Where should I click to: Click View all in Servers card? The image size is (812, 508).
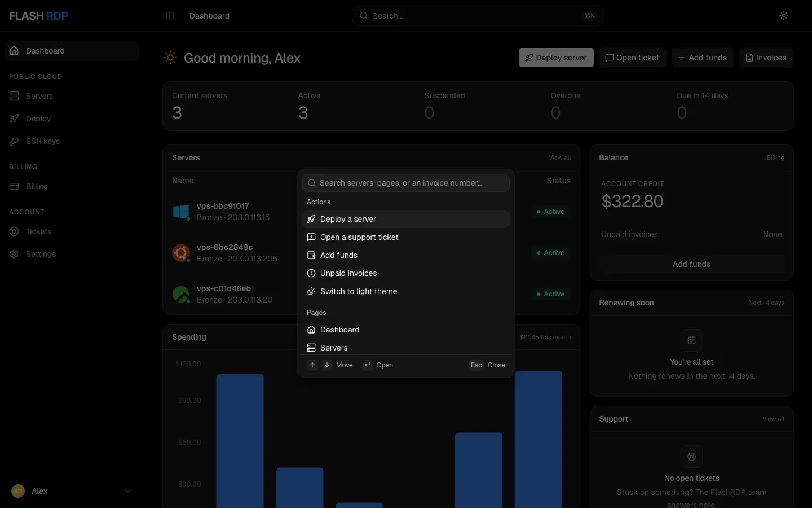[x=559, y=158]
